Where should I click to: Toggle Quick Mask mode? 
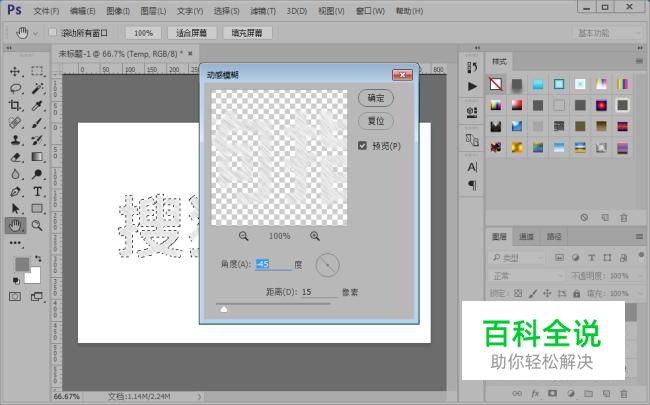coord(15,296)
